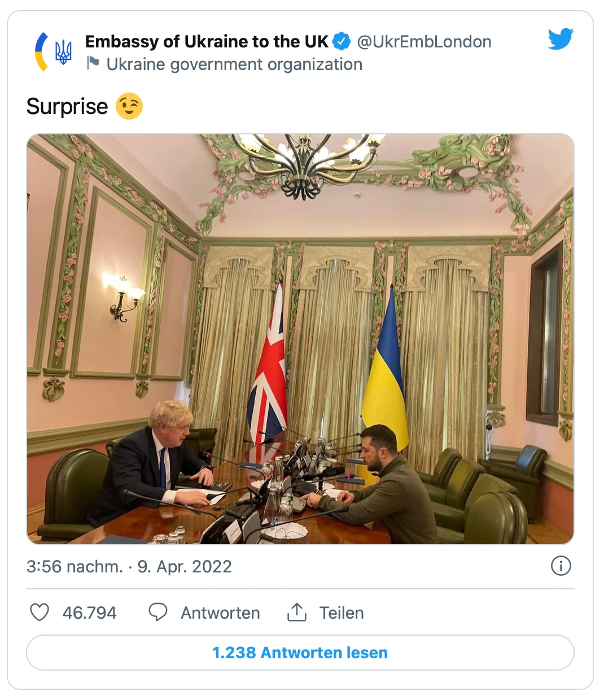Click the like count '46.794'
Screen dimensions: 604x700
pyautogui.click(x=89, y=612)
